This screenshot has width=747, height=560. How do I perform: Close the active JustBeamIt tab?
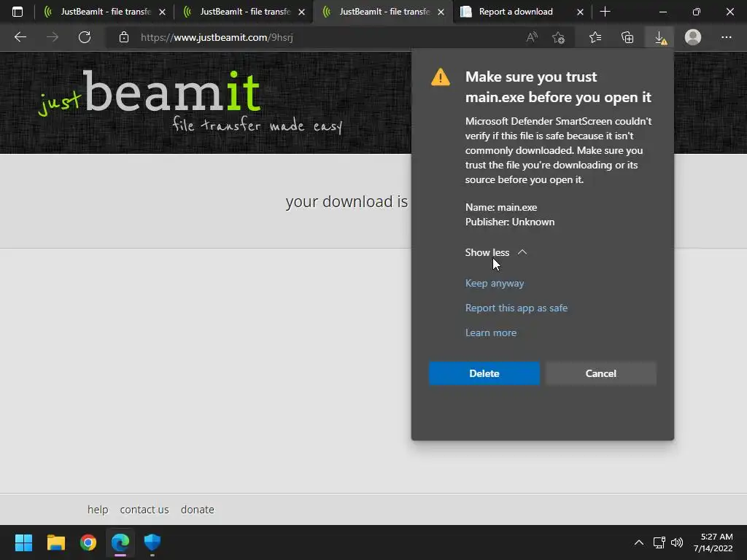click(441, 12)
